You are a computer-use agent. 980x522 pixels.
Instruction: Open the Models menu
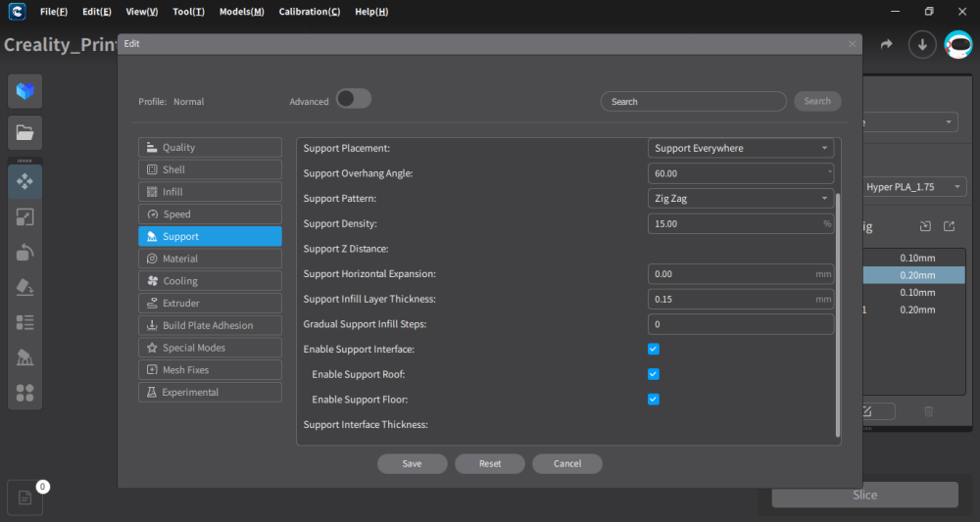click(242, 11)
